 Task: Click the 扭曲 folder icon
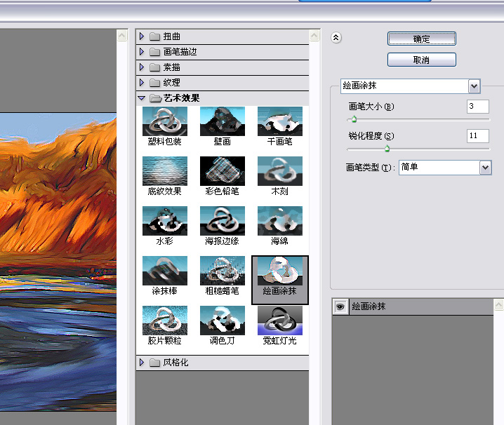[154, 36]
